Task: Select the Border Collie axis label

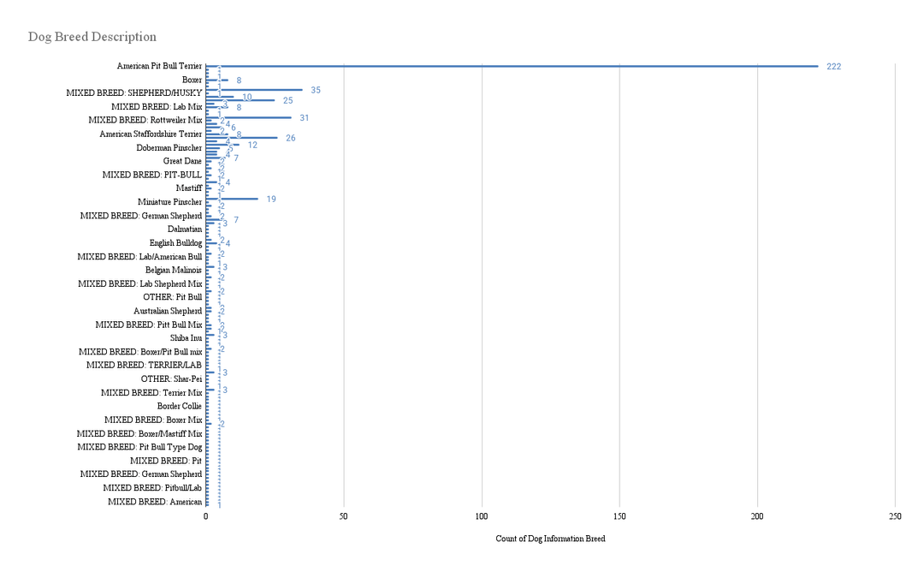Action: pyautogui.click(x=180, y=406)
